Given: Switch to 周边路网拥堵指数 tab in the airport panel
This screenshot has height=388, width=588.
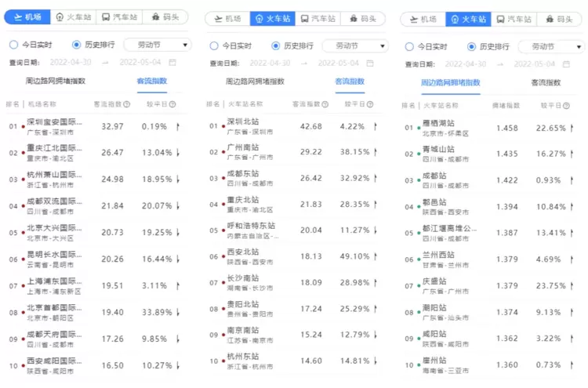Looking at the screenshot, I should tap(56, 81).
